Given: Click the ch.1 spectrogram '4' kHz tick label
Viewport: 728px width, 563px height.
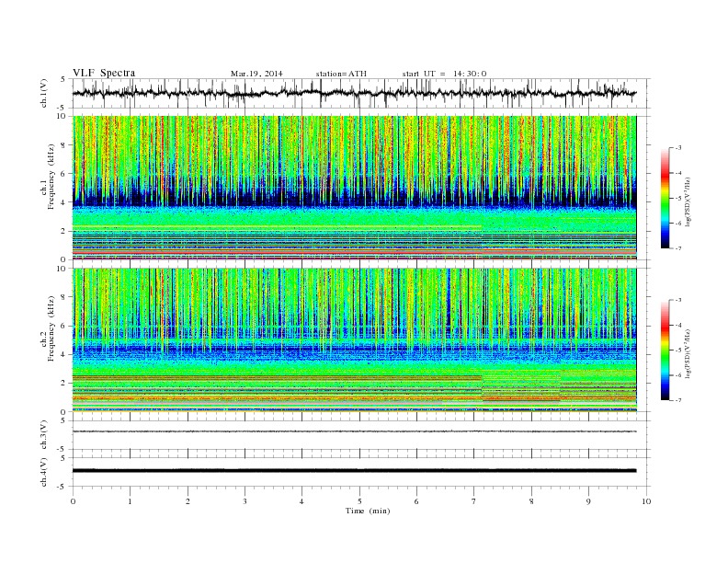Looking at the screenshot, I should click(x=64, y=202).
